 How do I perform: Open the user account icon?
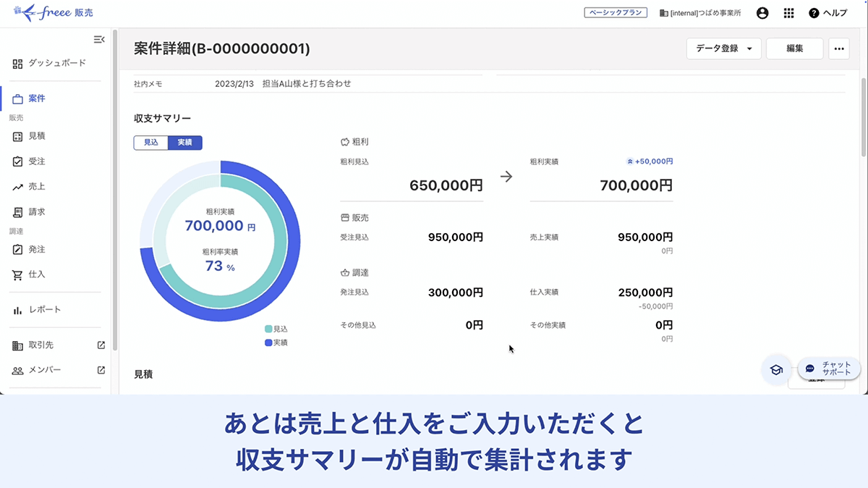(762, 13)
